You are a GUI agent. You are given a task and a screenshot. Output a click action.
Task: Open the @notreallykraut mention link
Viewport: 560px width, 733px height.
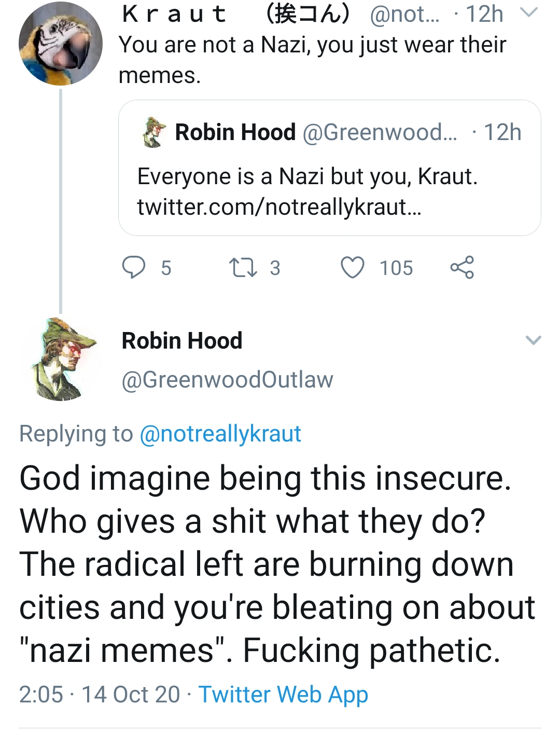[x=220, y=434]
